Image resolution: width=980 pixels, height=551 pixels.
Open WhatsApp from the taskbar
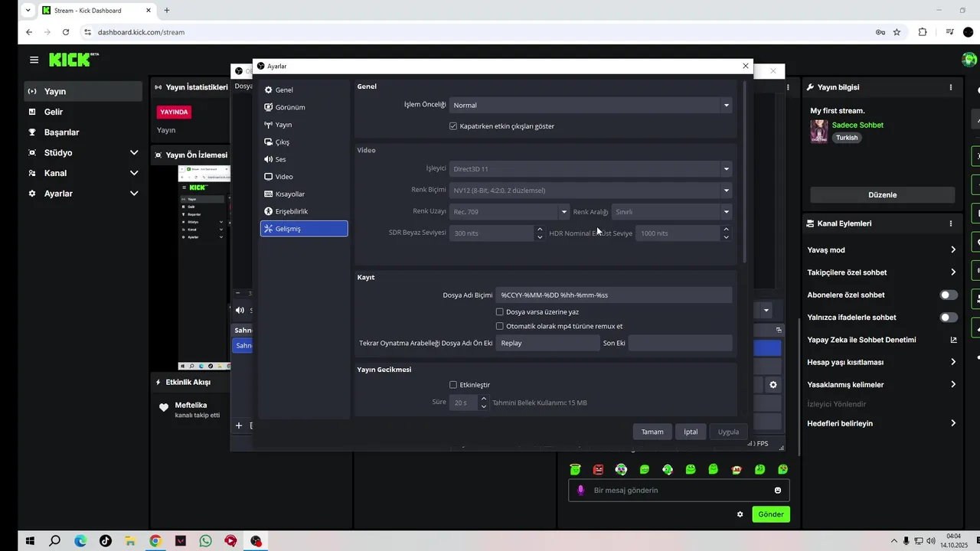click(205, 541)
